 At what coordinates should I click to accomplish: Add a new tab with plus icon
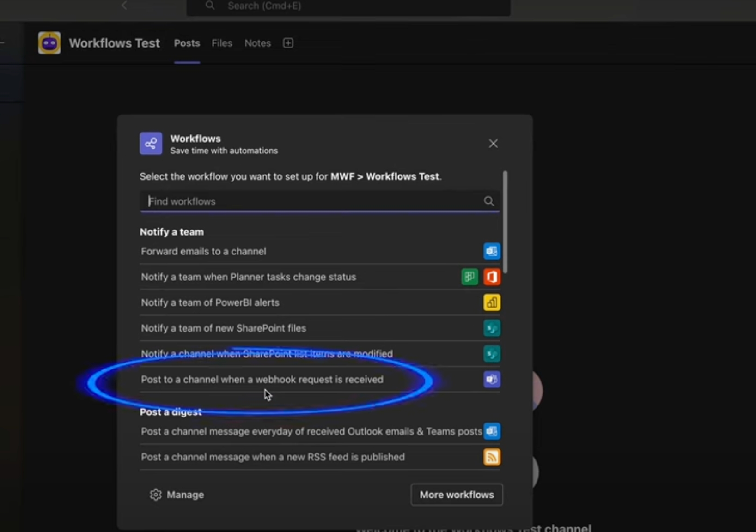pos(288,43)
